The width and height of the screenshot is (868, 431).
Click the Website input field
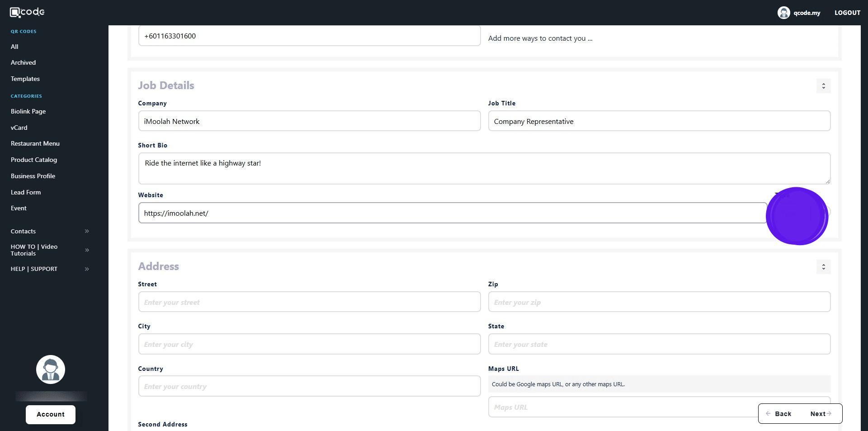(452, 213)
